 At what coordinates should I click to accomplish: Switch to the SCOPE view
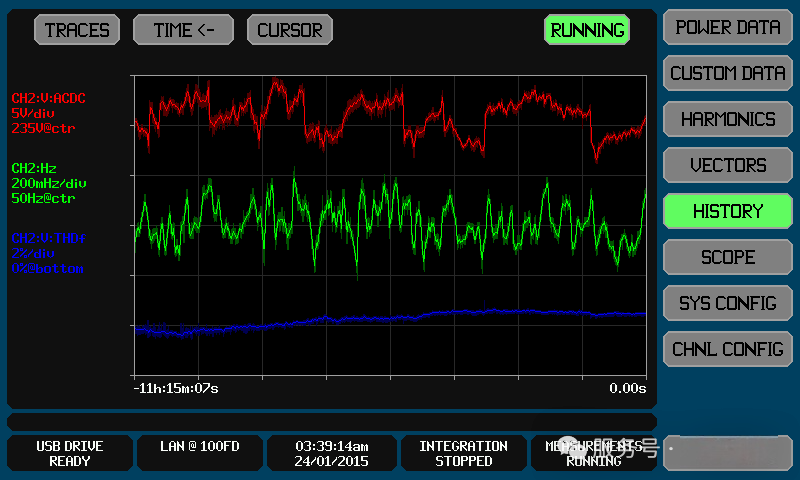click(x=727, y=257)
